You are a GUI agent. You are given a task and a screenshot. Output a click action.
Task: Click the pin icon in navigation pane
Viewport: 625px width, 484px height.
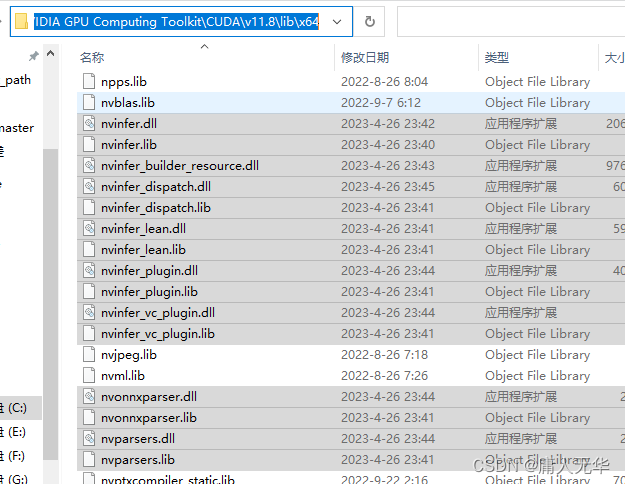(34, 56)
